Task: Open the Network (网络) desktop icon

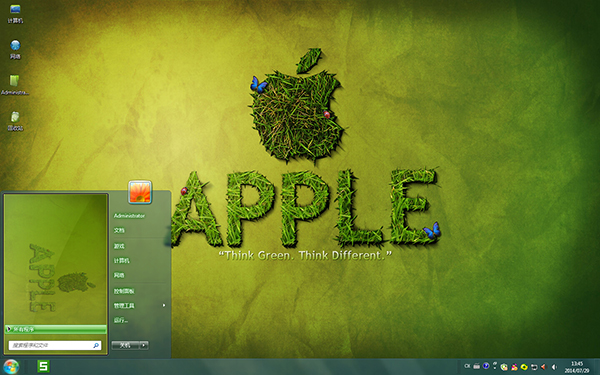Action: click(x=15, y=49)
